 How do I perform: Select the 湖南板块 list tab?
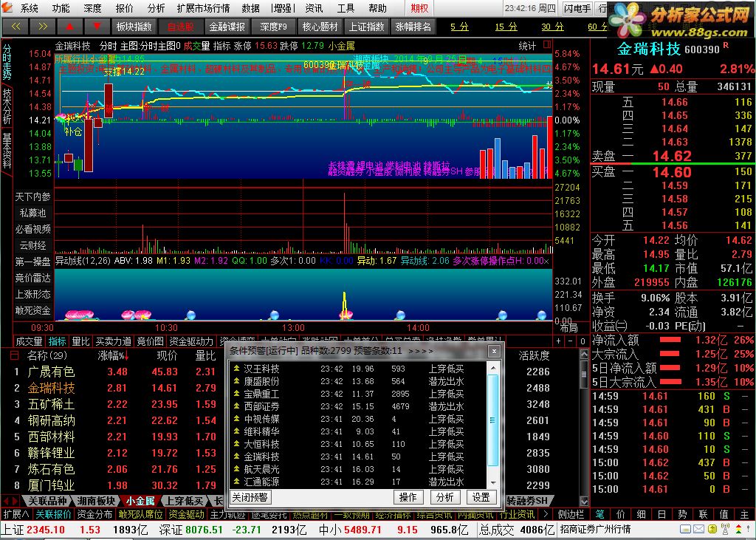[97, 501]
